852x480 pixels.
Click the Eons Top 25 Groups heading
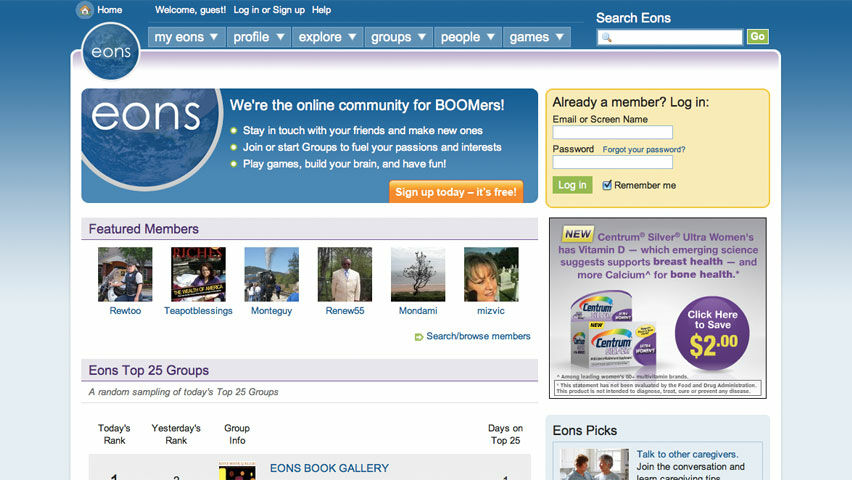click(x=148, y=371)
